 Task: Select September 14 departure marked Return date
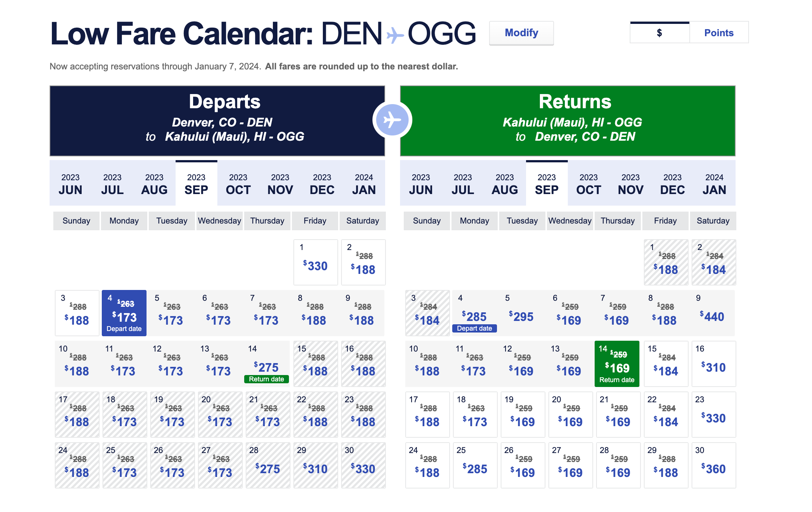[267, 364]
